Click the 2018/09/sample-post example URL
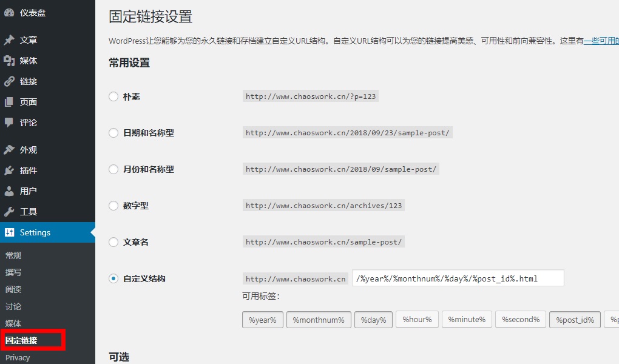The width and height of the screenshot is (619, 364). tap(341, 169)
